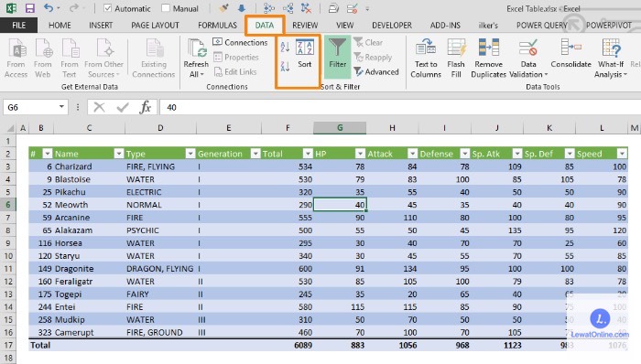Switch to the DEVELOPER tab

coord(392,26)
